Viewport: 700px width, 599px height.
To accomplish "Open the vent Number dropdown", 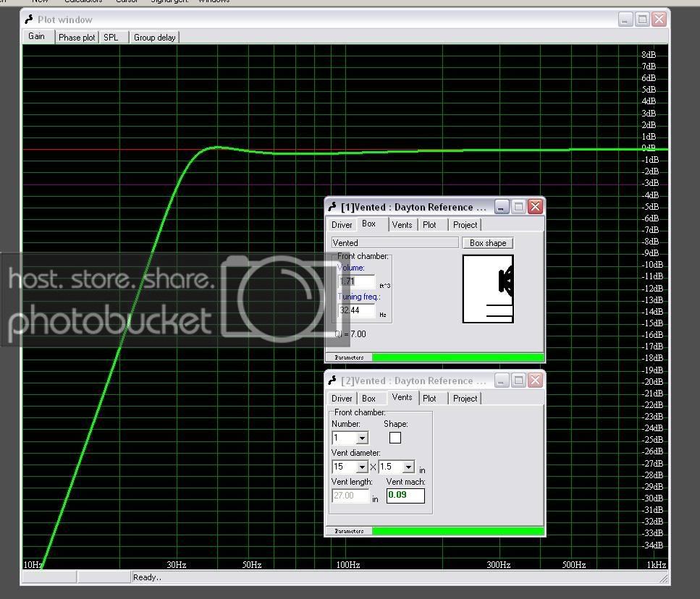I will pos(363,438).
